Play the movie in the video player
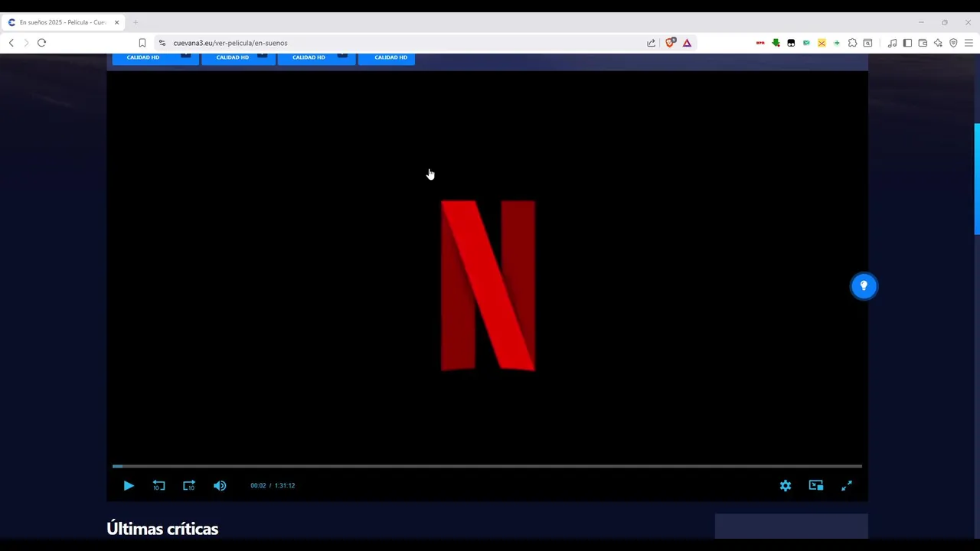The height and width of the screenshot is (551, 980). coord(129,485)
